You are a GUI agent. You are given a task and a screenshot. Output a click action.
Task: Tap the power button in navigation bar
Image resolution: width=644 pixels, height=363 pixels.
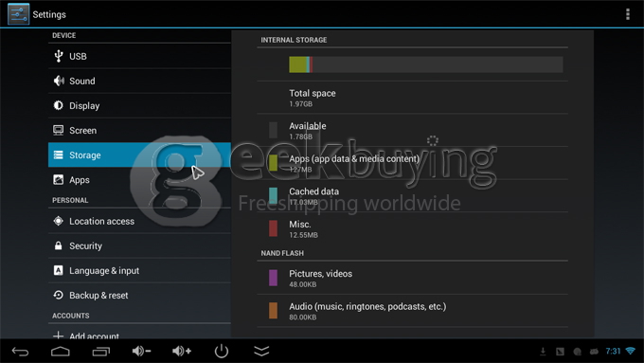tap(222, 351)
